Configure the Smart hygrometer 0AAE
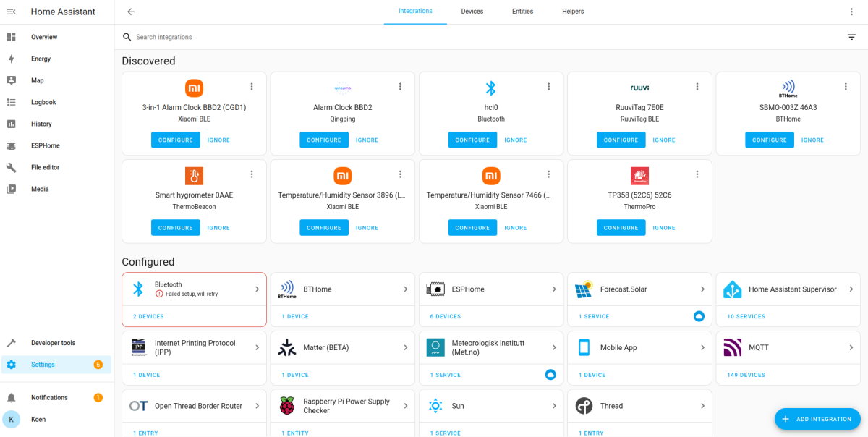 point(176,227)
